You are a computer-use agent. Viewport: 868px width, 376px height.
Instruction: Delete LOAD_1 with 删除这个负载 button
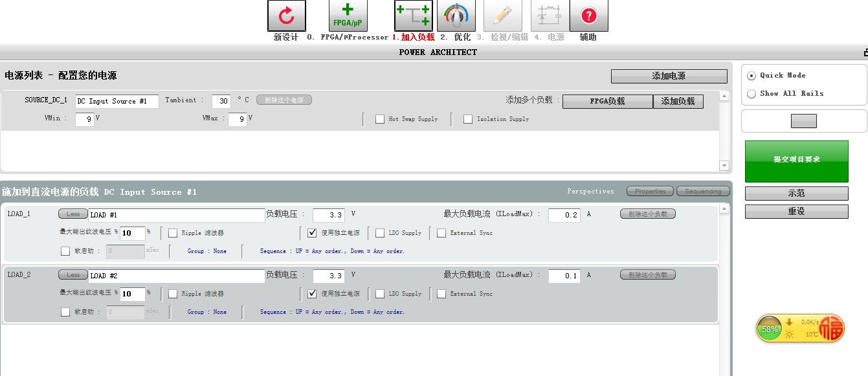[x=648, y=214]
